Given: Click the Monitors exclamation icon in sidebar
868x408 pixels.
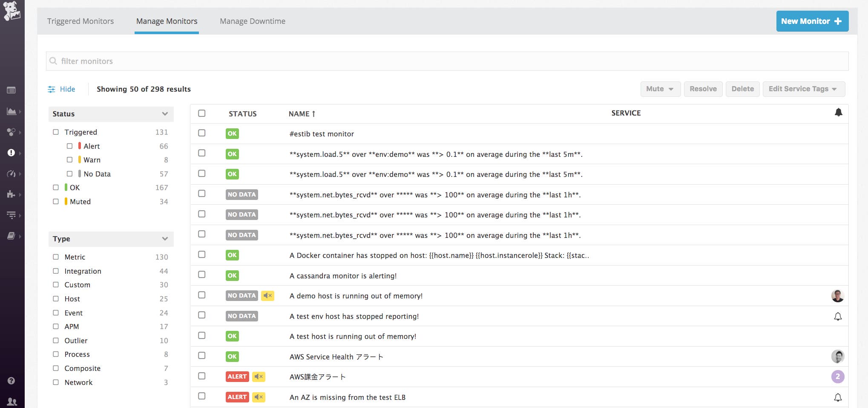Looking at the screenshot, I should [11, 153].
